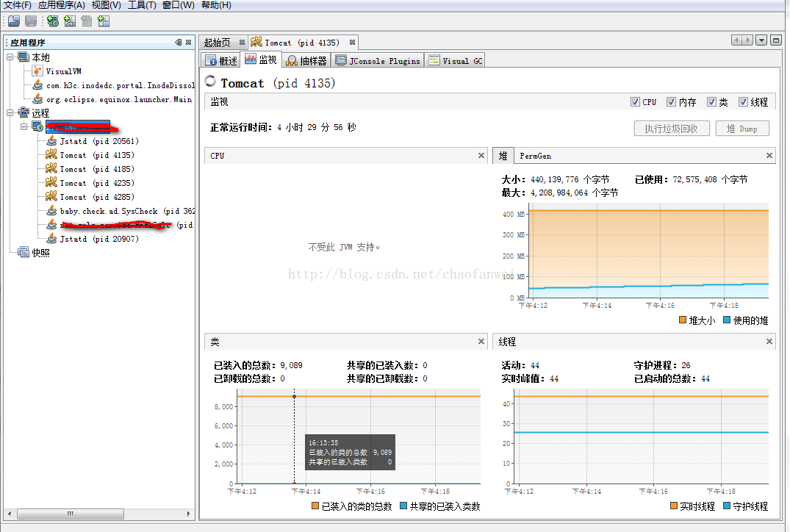
Task: Switch to the Visual GC tab
Action: tap(456, 60)
